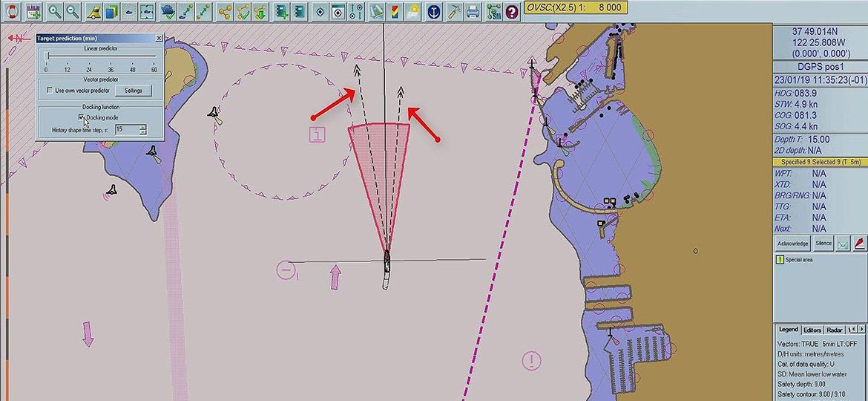Viewport: 868px width, 401px height.
Task: Click the printer icon in toolbar
Action: 473,11
